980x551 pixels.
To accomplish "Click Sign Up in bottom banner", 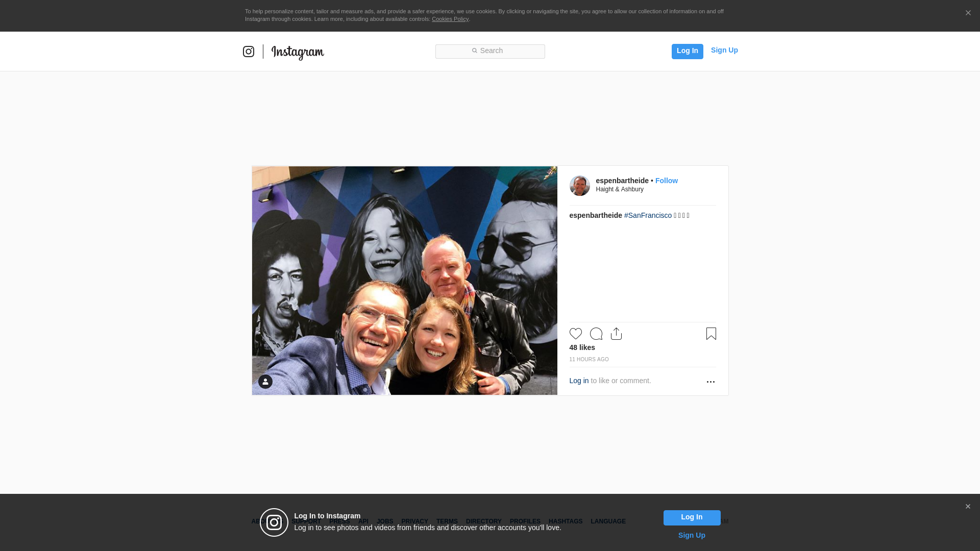I will pyautogui.click(x=692, y=535).
